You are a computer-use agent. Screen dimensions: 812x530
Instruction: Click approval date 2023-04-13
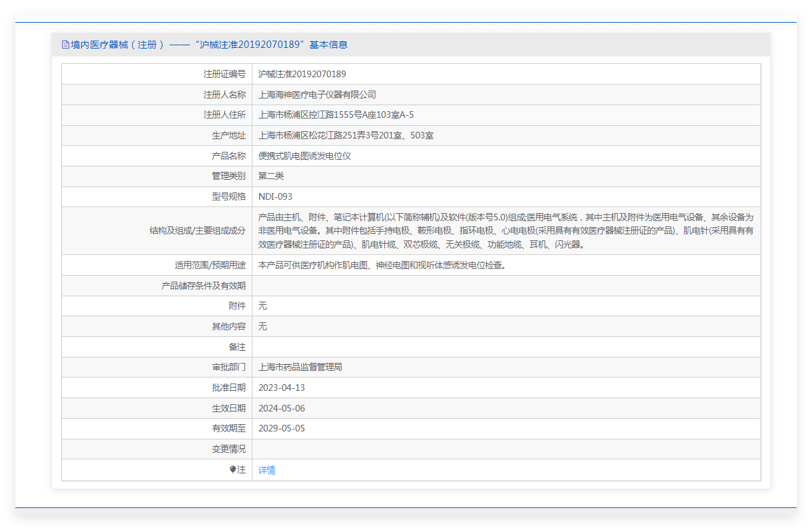[x=282, y=388]
